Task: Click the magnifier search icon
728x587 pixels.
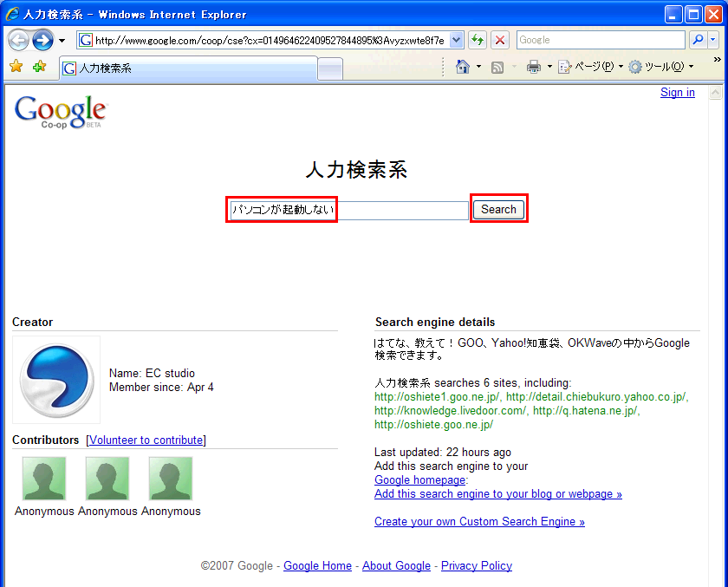Action: coord(698,40)
